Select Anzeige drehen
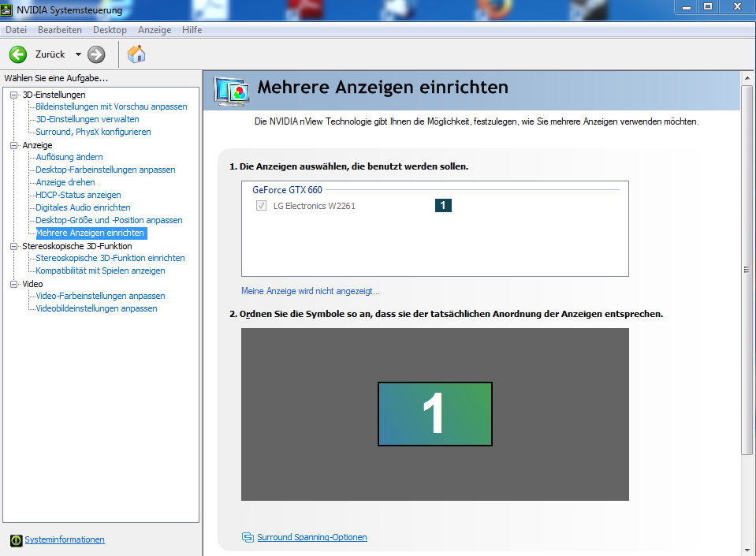 [x=65, y=182]
